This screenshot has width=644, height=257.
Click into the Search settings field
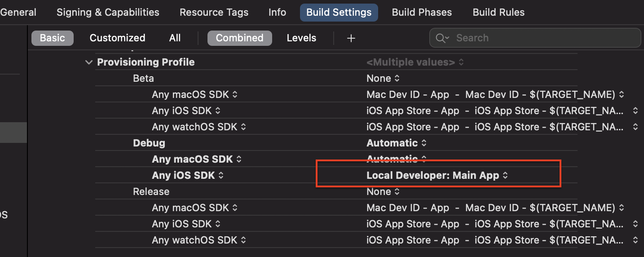[535, 38]
